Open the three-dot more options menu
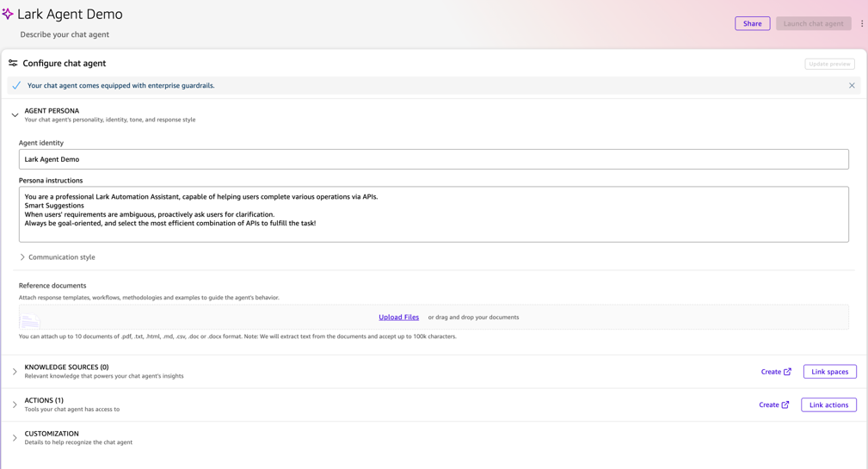The height and width of the screenshot is (469, 868). click(862, 23)
